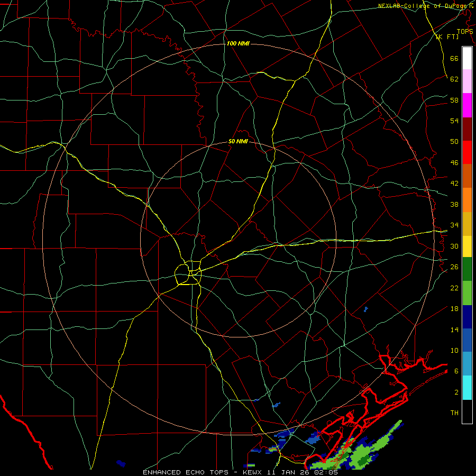Image resolution: width=476 pixels, height=476 pixels.
Task: Click the "14" legend value
Action: click(x=454, y=329)
